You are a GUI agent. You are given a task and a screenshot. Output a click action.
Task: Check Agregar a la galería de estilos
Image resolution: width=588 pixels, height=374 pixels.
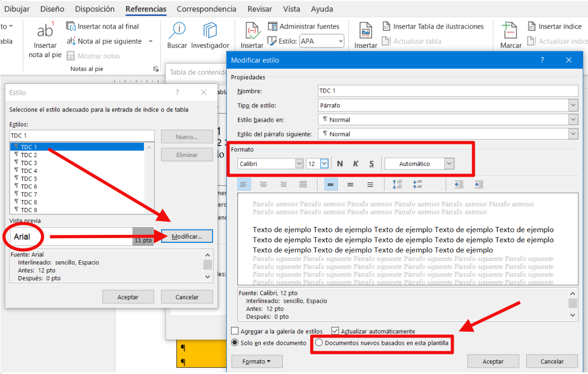(234, 330)
